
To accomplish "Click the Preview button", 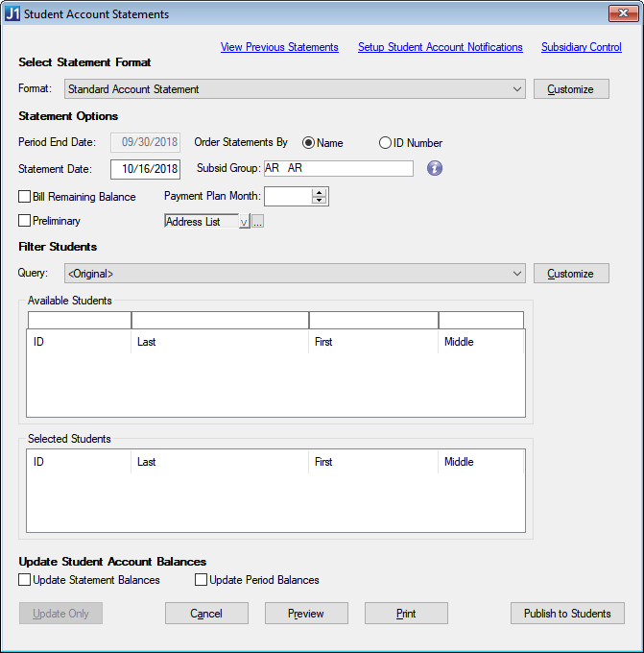I will [306, 614].
